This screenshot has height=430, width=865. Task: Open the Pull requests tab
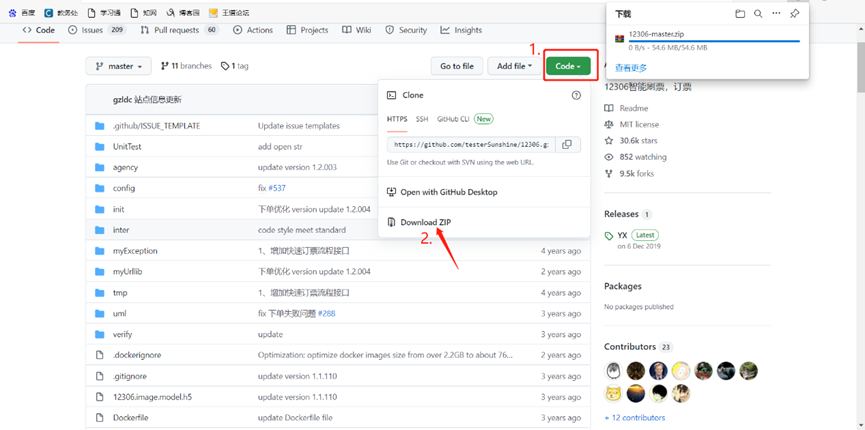click(179, 30)
